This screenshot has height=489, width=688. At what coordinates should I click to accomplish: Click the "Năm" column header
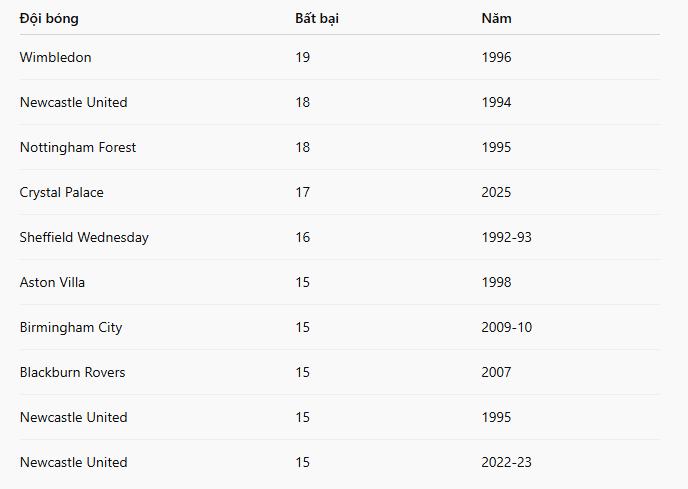(x=496, y=18)
